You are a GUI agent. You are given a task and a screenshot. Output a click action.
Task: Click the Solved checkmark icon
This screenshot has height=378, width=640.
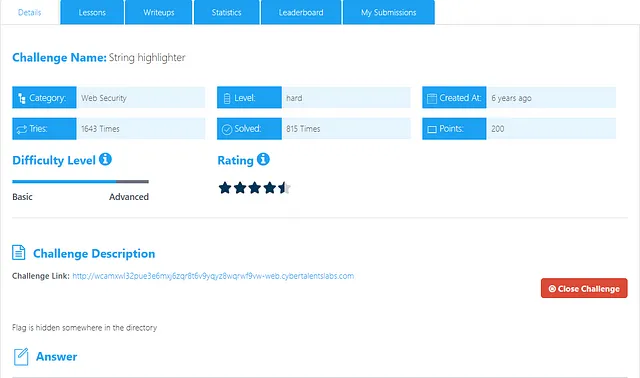pos(227,129)
